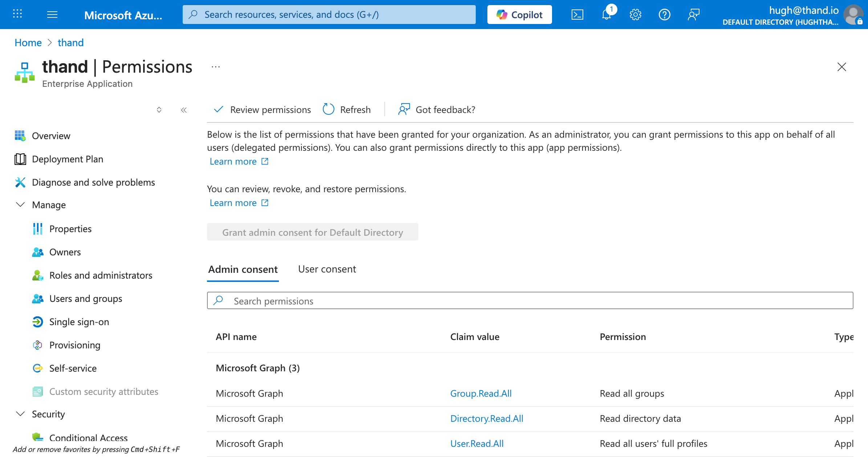Toggle the portal hamburger menu
This screenshot has height=457, width=868.
(52, 15)
